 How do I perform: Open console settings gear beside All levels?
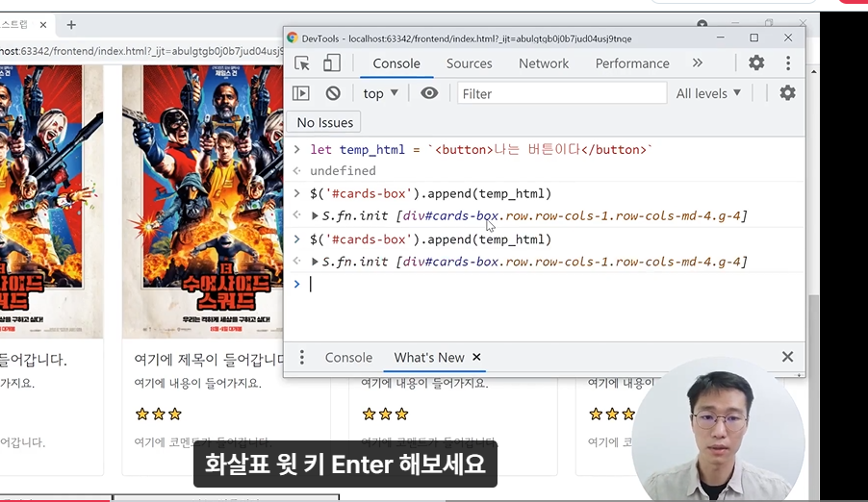coord(787,93)
